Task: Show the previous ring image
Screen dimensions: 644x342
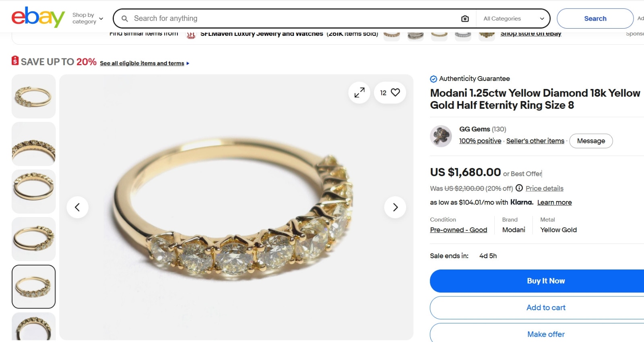Action: tap(77, 207)
